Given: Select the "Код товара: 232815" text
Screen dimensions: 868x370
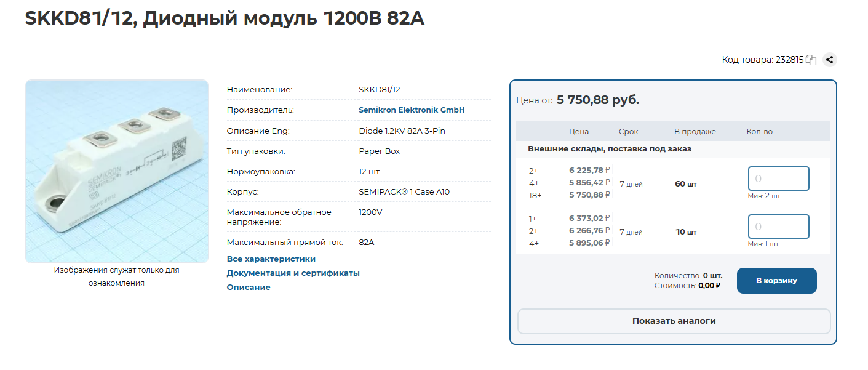Looking at the screenshot, I should [x=762, y=60].
